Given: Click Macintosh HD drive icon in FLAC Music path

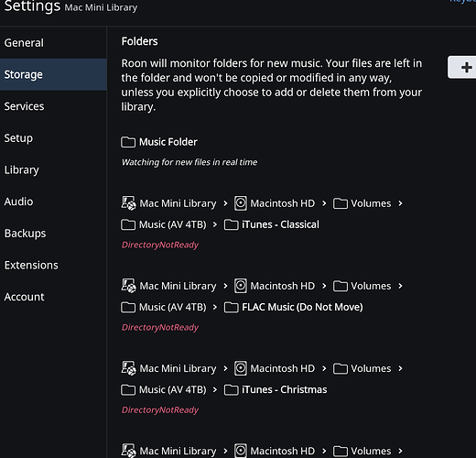Looking at the screenshot, I should tap(241, 286).
